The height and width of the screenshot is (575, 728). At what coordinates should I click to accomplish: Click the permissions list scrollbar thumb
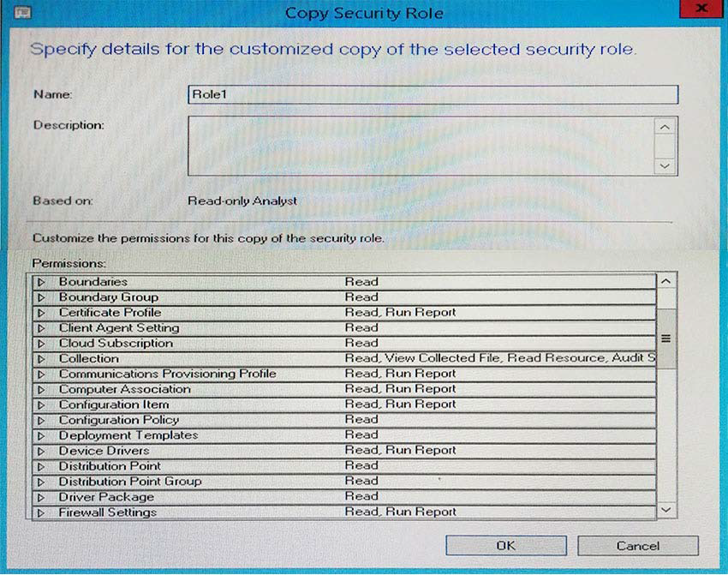(x=665, y=338)
